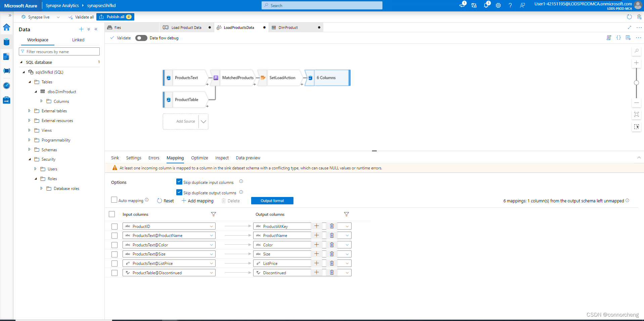Click the top Search box

[322, 5]
